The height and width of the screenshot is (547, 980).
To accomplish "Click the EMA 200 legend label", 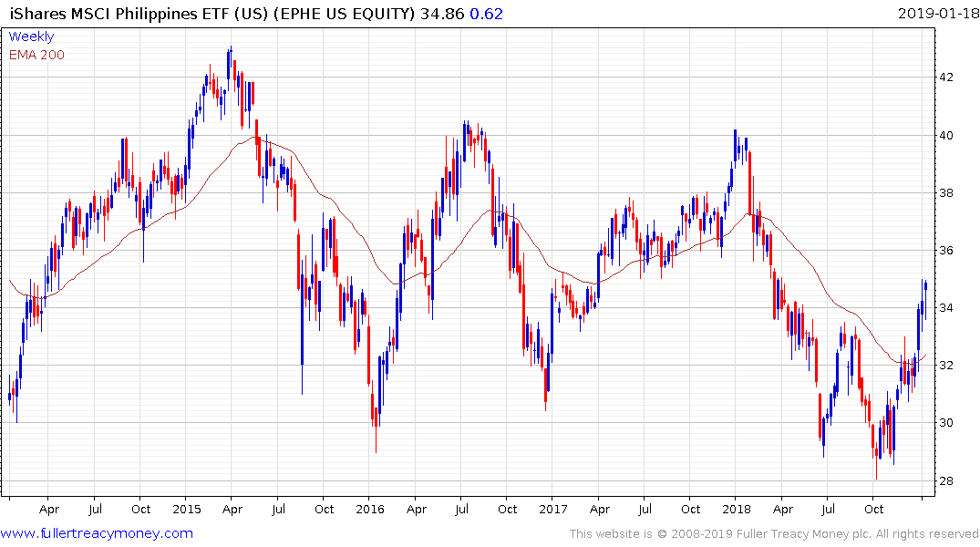I will [x=36, y=55].
